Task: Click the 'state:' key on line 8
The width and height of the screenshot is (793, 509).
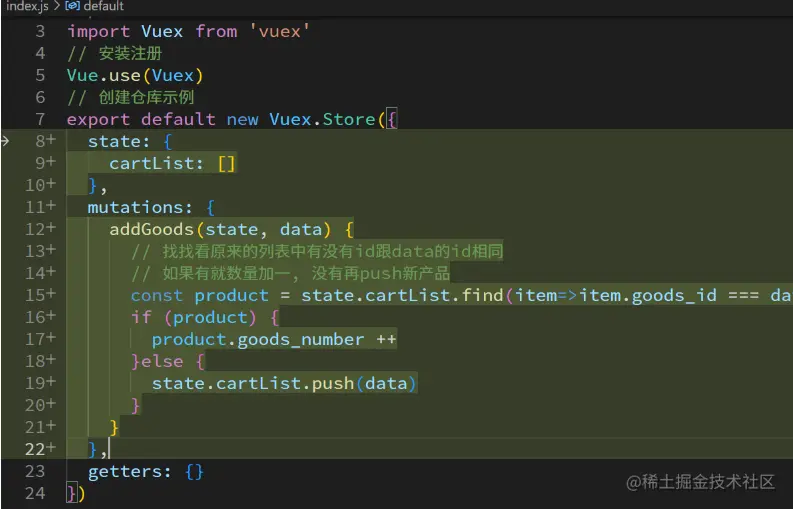Action: click(119, 141)
